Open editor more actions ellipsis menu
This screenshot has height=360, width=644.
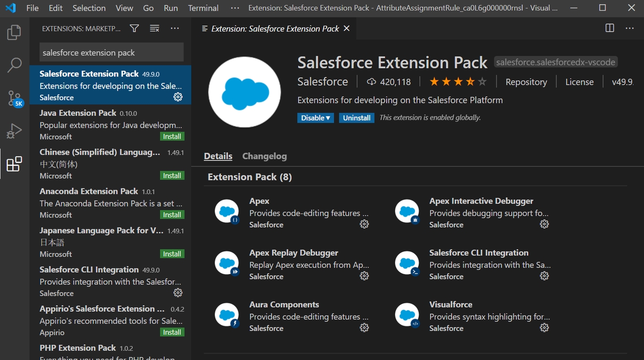click(629, 28)
